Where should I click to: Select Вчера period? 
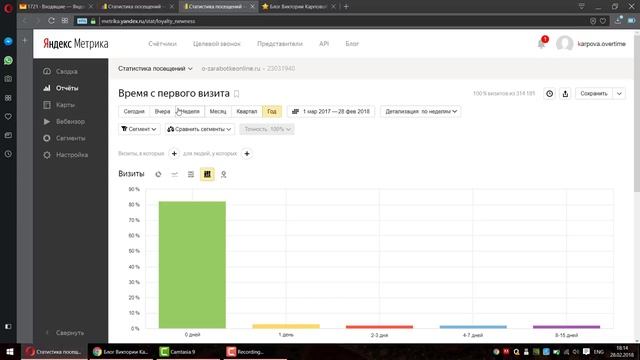point(162,111)
